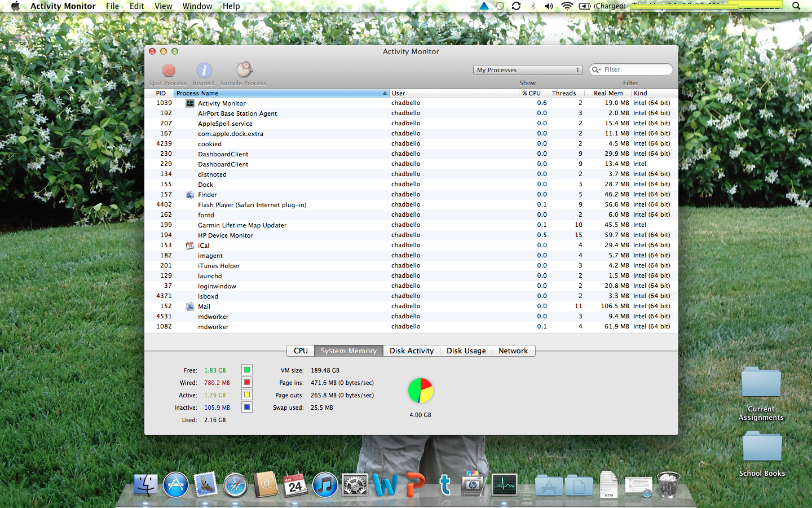This screenshot has height=508, width=812.
Task: Click Activity Monitor icon in the Dock
Action: click(505, 485)
